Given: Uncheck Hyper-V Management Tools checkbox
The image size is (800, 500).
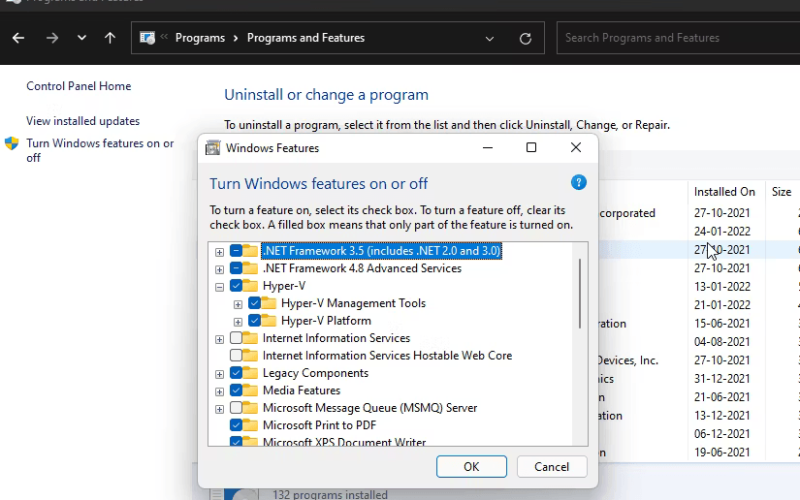Looking at the screenshot, I should (x=254, y=303).
